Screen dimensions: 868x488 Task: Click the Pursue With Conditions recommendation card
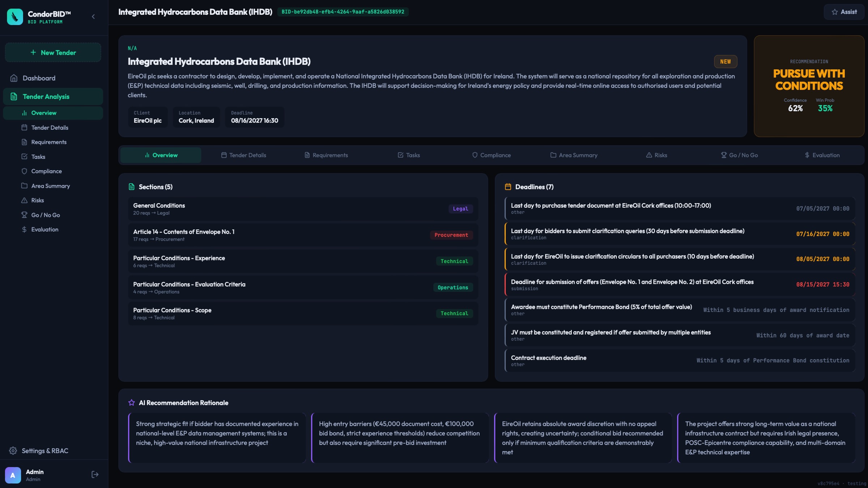[x=809, y=86]
